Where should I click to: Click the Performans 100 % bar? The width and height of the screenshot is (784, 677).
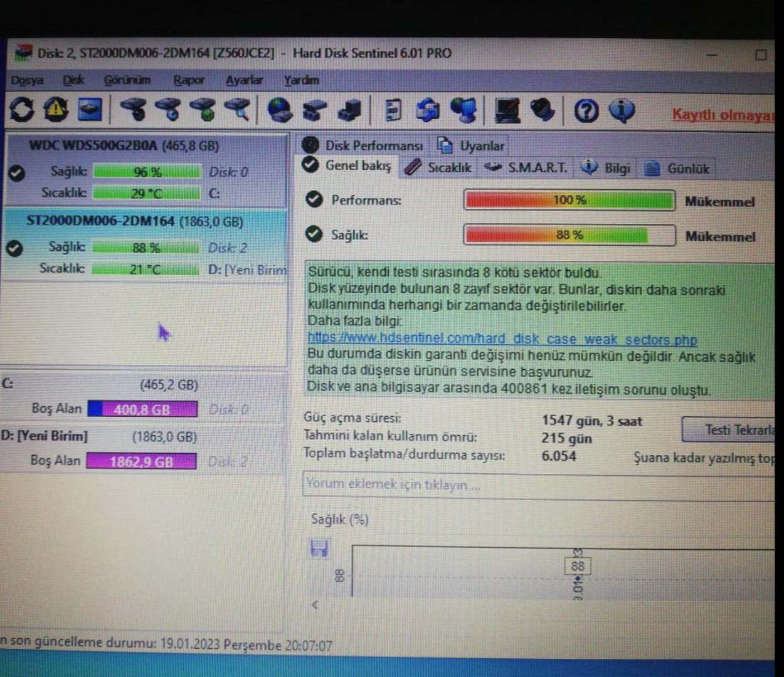569,200
